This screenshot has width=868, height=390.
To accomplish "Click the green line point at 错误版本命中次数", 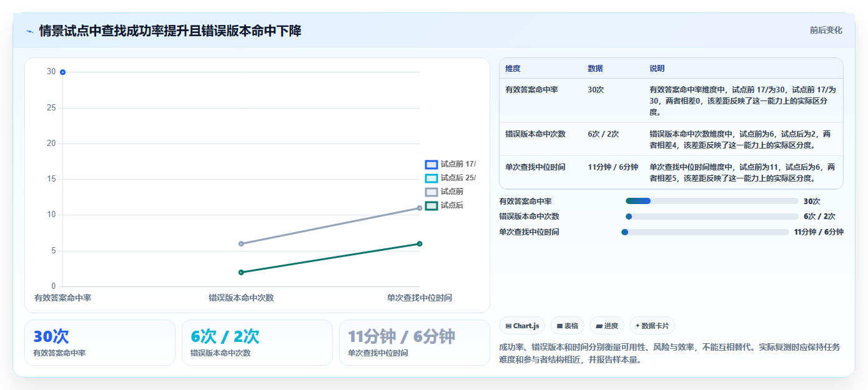I will pos(241,272).
